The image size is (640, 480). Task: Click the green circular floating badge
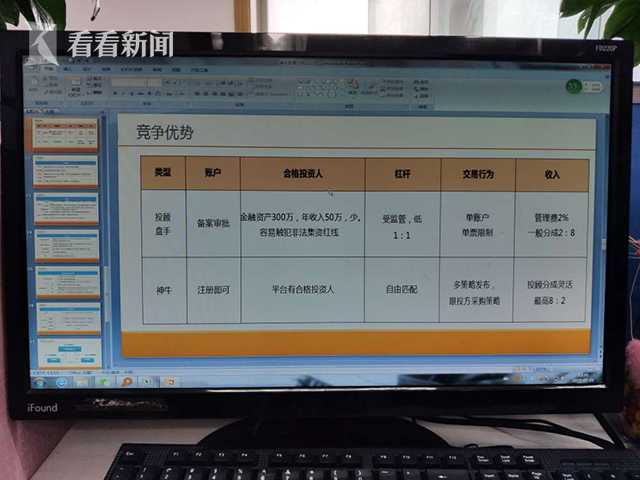tap(573, 87)
